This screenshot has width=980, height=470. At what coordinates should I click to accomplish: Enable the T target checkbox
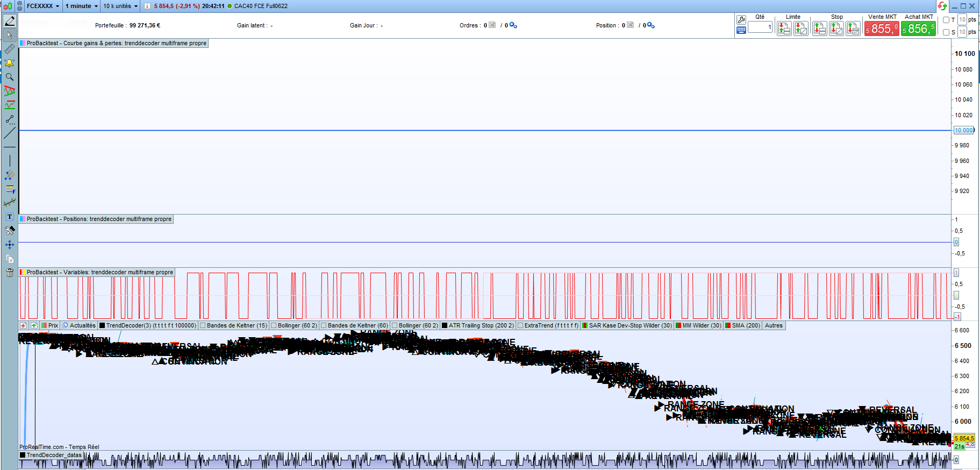(x=946, y=20)
